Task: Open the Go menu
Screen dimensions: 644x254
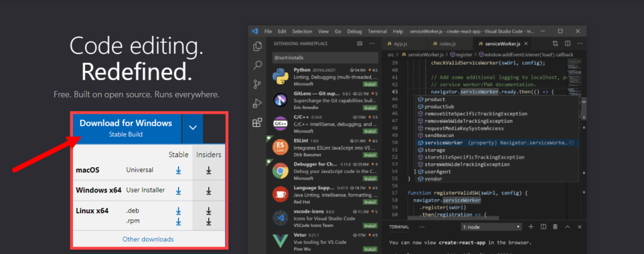Action: click(338, 31)
